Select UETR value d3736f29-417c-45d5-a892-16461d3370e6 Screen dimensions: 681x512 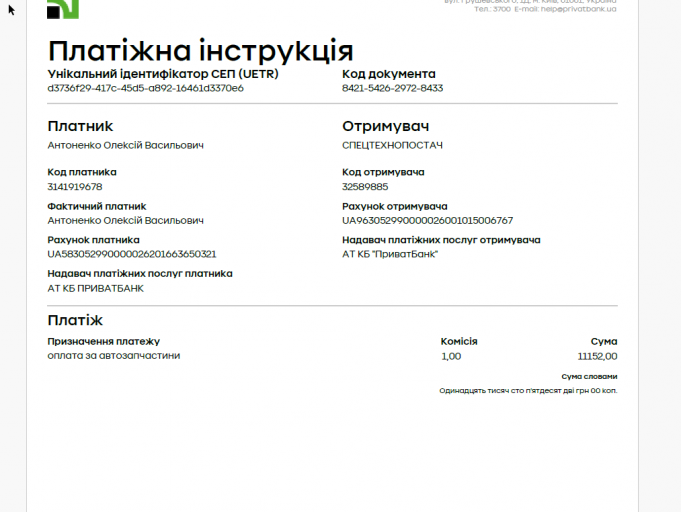[x=145, y=88]
